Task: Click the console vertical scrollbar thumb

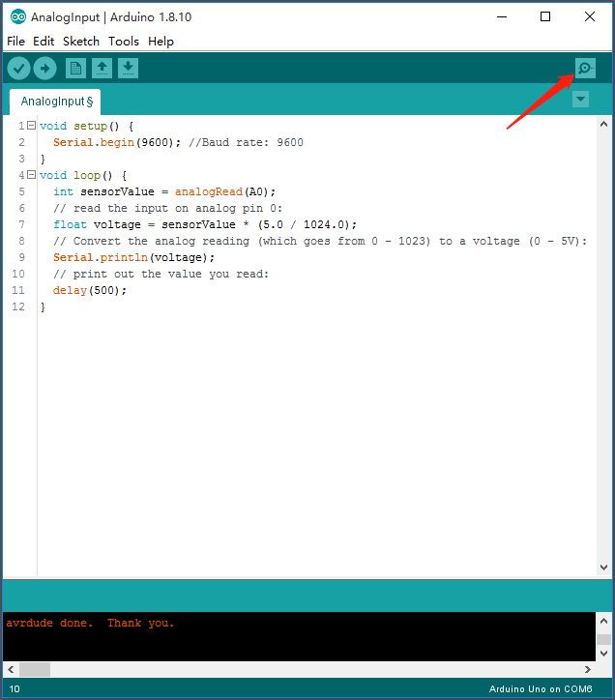Action: click(603, 639)
